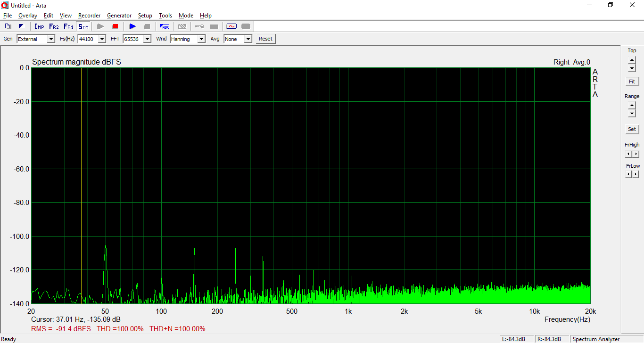Image resolution: width=644 pixels, height=343 pixels.
Task: Select the Spa spectrum analyzer mode
Action: coord(83,26)
